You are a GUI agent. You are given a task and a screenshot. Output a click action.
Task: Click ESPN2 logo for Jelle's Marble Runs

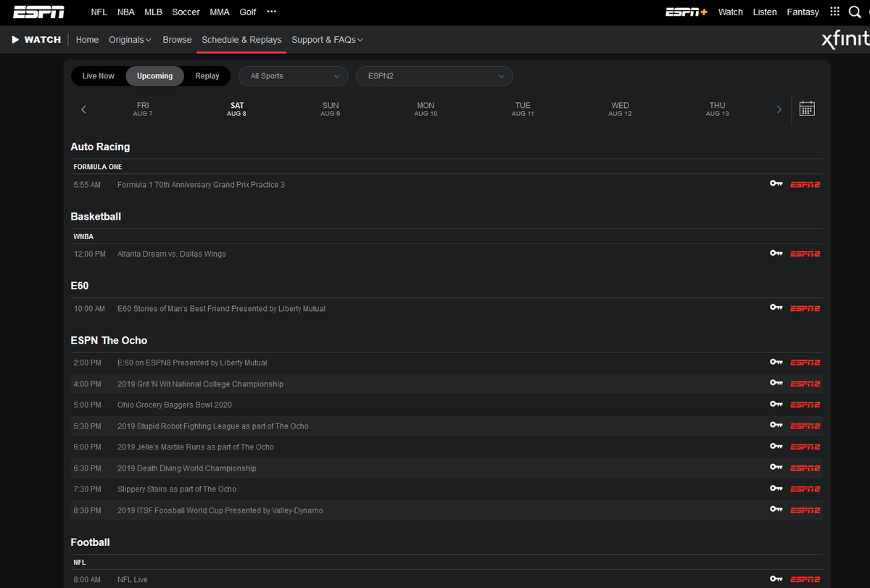click(805, 447)
